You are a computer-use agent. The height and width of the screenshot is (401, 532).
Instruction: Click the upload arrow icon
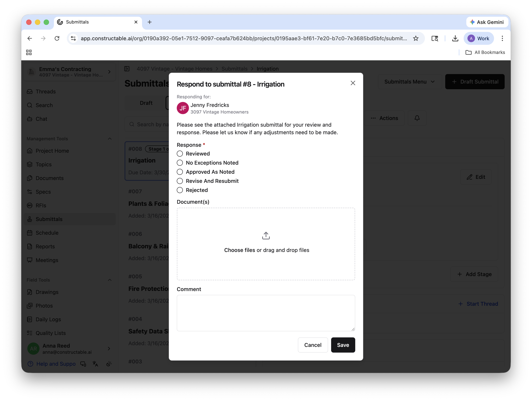pyautogui.click(x=266, y=236)
